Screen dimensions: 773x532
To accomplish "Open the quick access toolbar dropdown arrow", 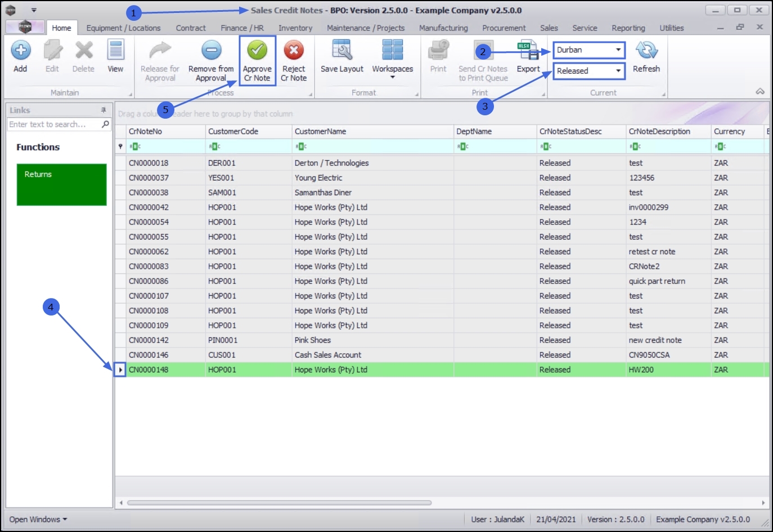I will click(34, 10).
